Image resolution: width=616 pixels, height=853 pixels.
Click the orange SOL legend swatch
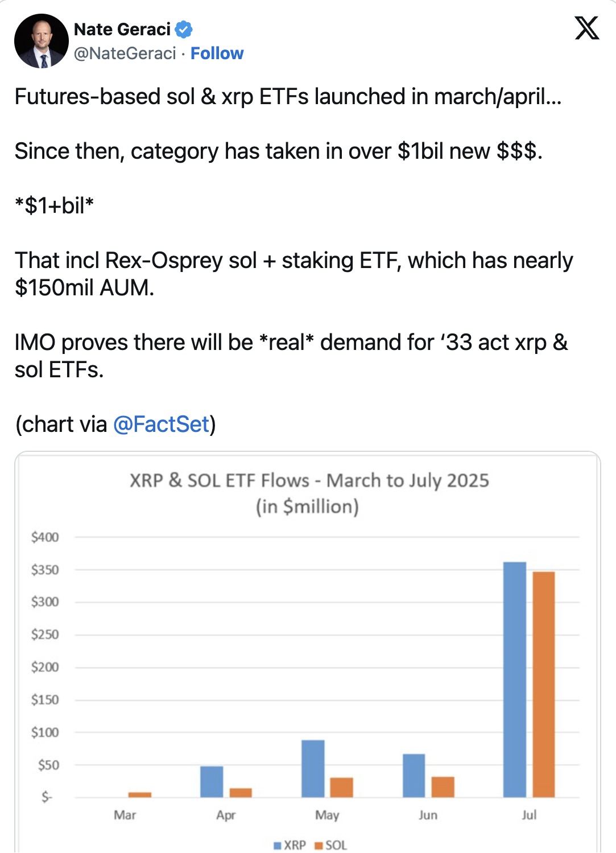point(319,846)
